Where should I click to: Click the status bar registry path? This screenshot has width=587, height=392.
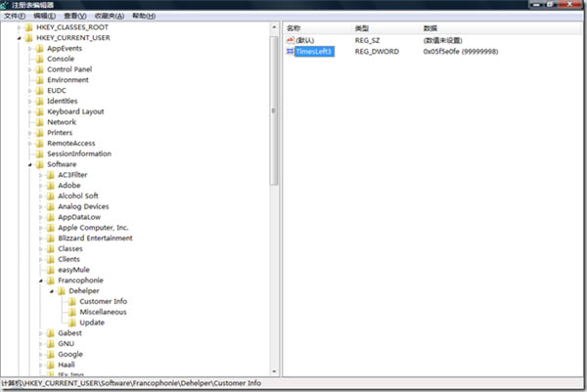131,383
